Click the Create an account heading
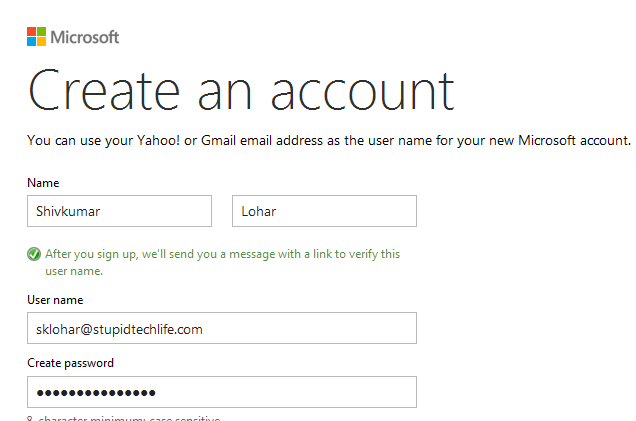Screen dimensions: 636x421 pyautogui.click(x=241, y=91)
